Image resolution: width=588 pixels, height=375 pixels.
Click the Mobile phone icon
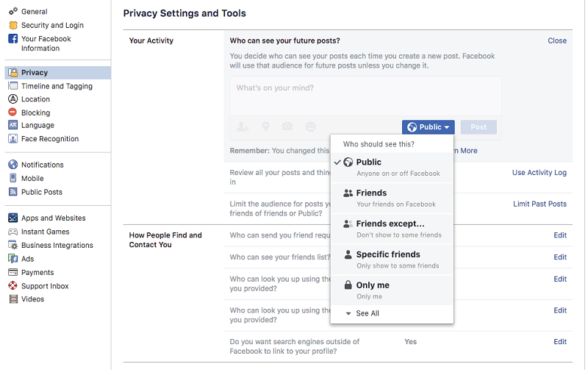click(x=13, y=178)
